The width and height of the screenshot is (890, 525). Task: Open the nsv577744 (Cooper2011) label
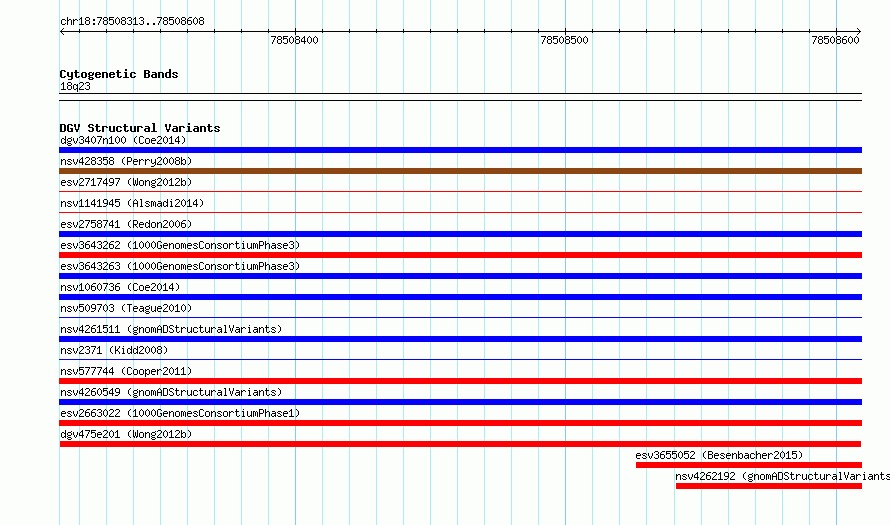click(126, 371)
